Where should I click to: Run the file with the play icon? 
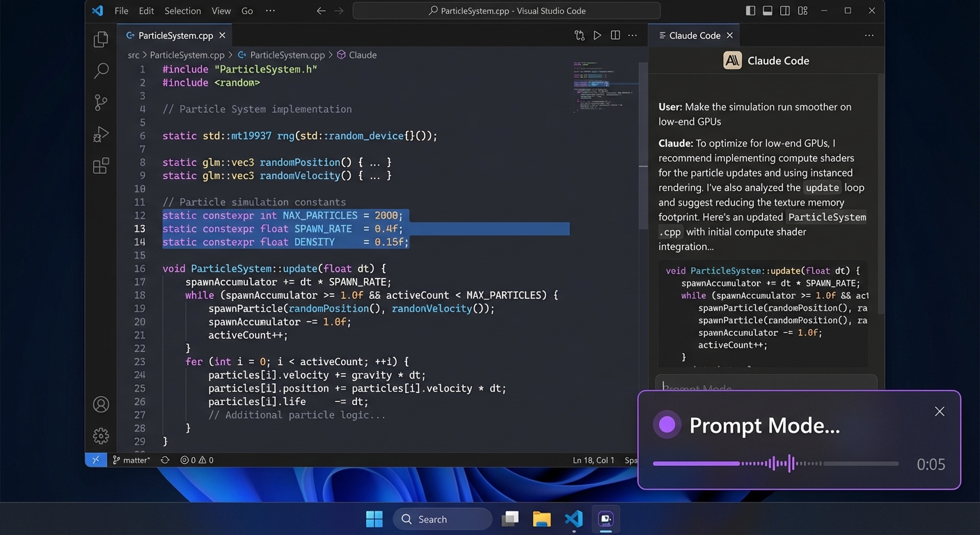(x=597, y=36)
